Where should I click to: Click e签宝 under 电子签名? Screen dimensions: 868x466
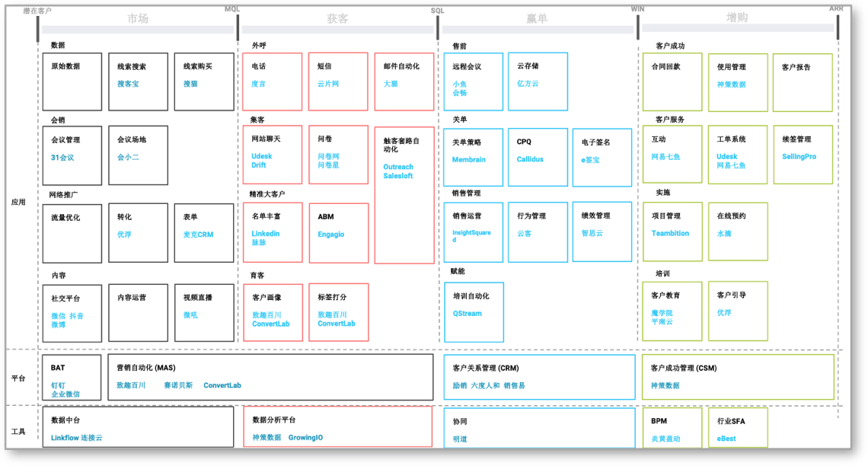click(x=590, y=160)
